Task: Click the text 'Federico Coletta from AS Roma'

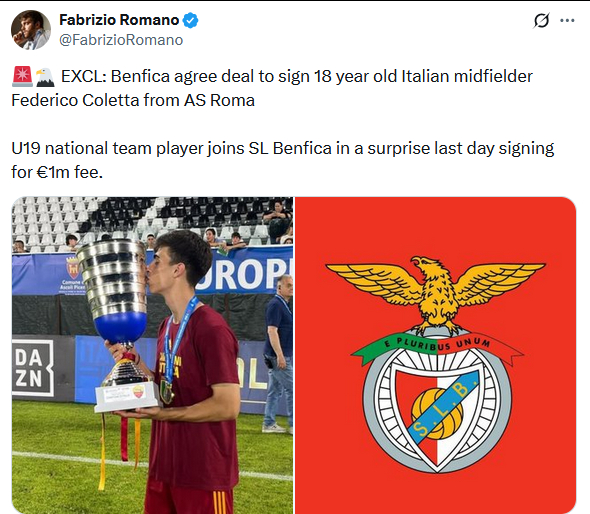Action: 133,100
